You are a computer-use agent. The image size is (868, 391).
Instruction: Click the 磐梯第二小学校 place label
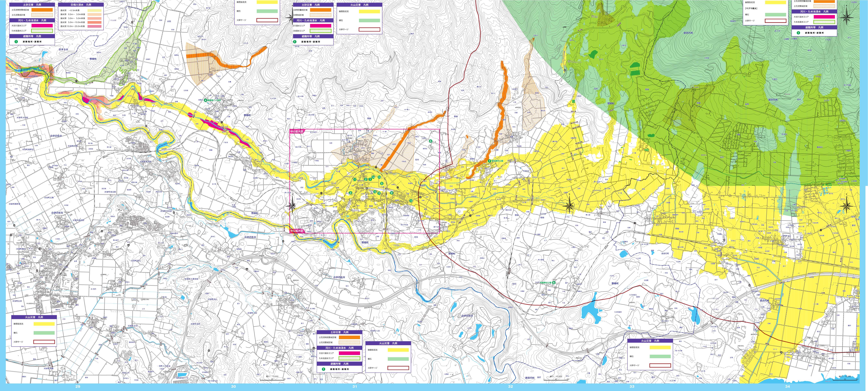[214, 100]
